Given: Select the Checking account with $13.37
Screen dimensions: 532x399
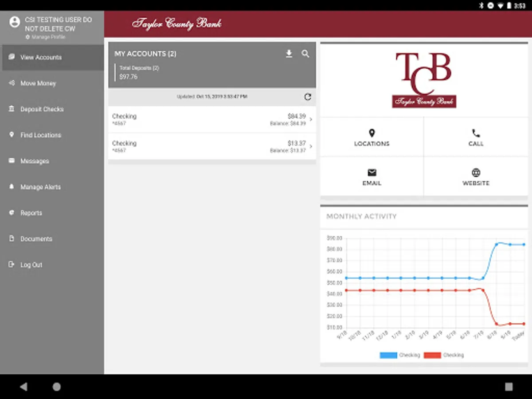Looking at the screenshot, I should coord(212,146).
